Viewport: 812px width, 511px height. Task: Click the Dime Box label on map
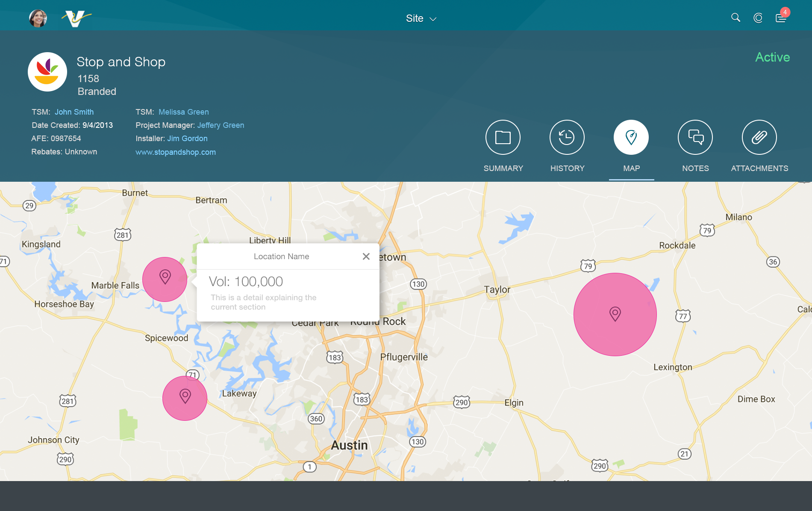click(x=756, y=399)
